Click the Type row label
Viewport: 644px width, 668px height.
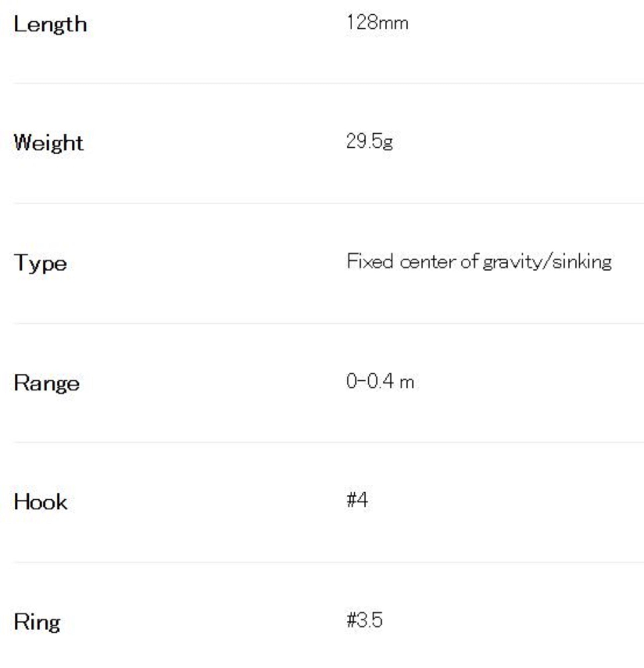(x=40, y=263)
